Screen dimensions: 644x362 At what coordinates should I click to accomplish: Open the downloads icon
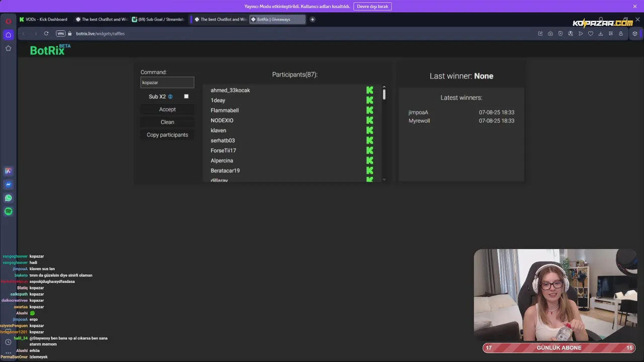[x=601, y=34]
